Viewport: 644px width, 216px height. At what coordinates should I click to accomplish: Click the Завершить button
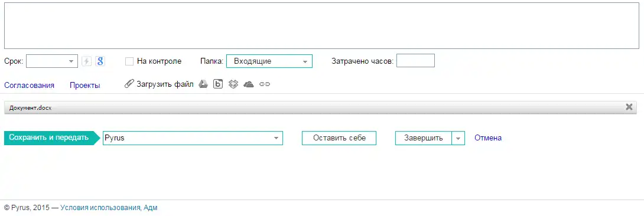[x=424, y=138]
